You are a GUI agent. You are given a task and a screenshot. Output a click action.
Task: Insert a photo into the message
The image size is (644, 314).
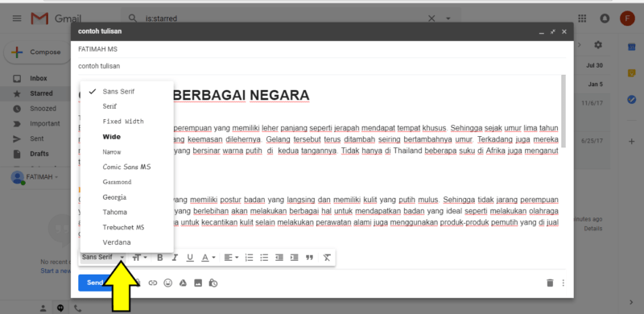pos(198,283)
